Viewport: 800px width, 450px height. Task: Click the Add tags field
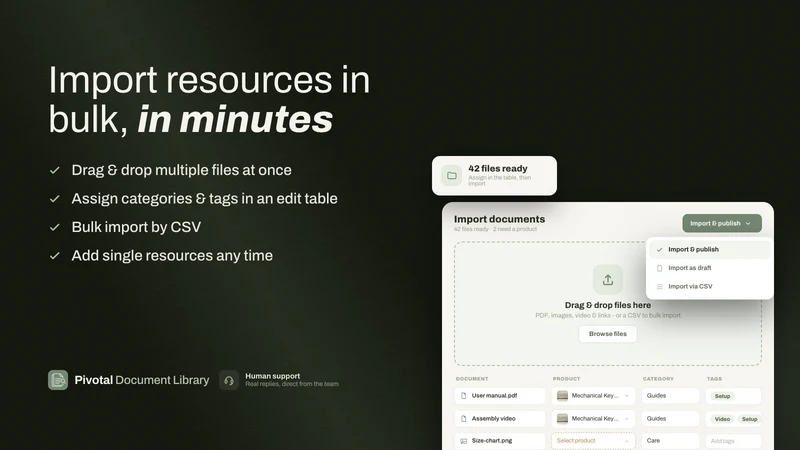pyautogui.click(x=734, y=441)
